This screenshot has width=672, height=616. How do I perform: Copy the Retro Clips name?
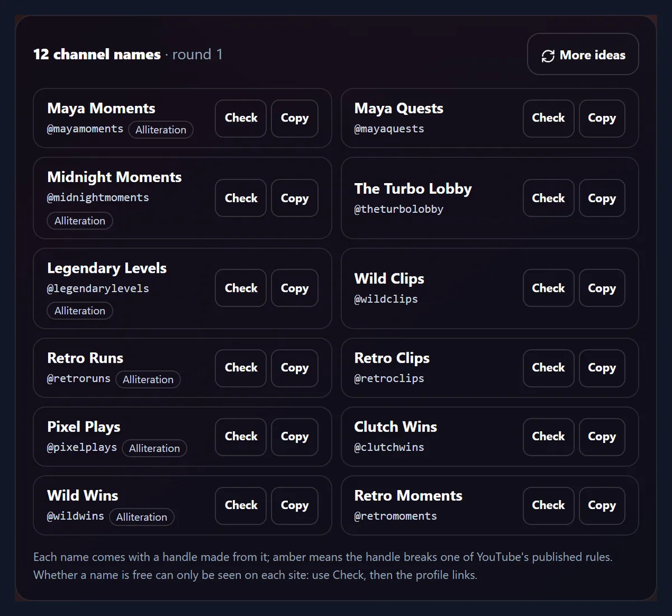coord(602,368)
